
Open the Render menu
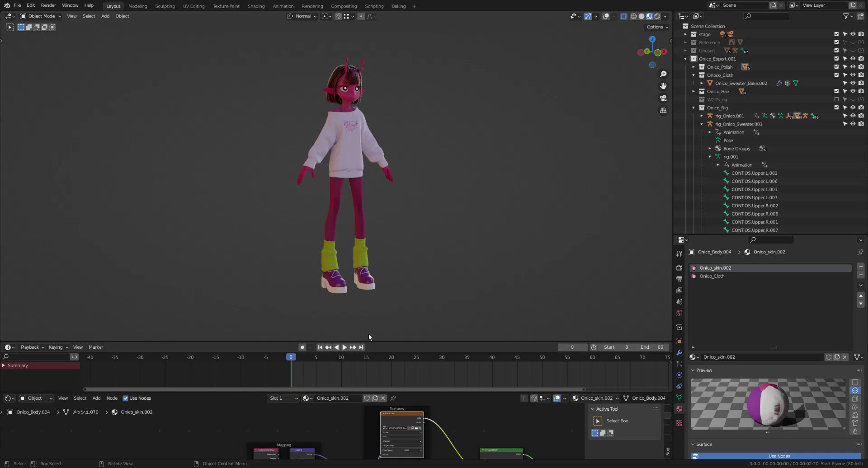click(x=48, y=5)
